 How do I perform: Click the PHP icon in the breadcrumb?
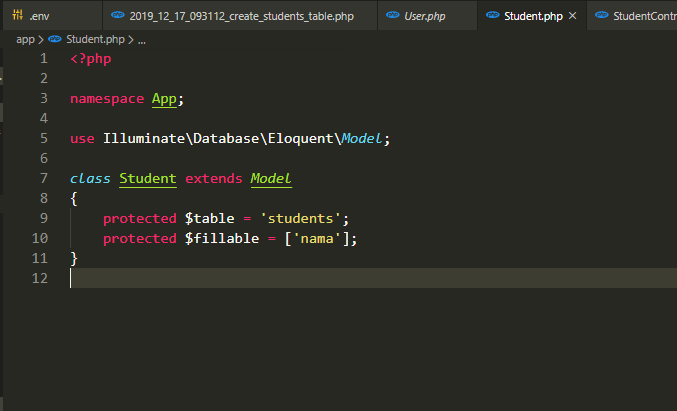coord(54,39)
